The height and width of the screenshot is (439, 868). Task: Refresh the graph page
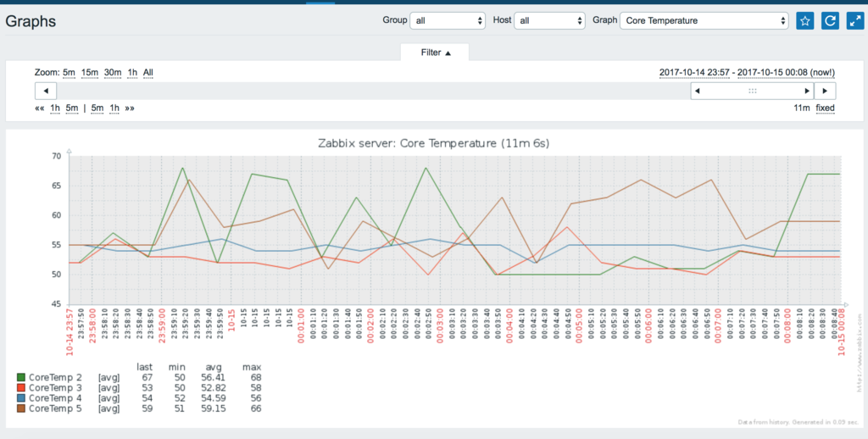[830, 21]
